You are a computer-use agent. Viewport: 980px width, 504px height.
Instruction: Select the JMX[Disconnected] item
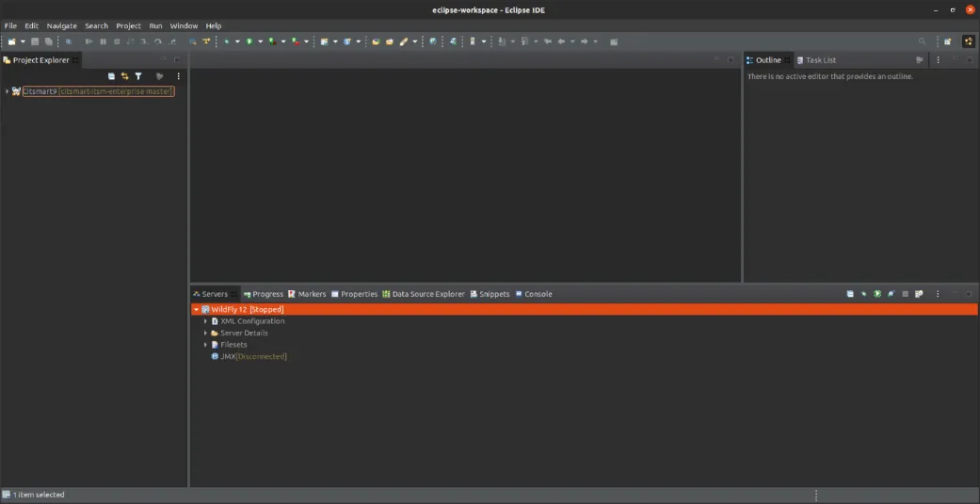[x=249, y=356]
